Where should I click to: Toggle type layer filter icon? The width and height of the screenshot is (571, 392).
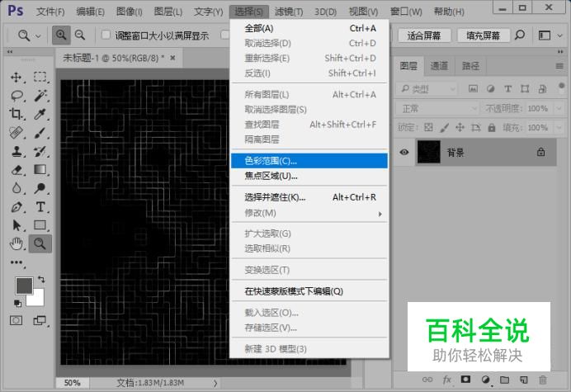507,88
